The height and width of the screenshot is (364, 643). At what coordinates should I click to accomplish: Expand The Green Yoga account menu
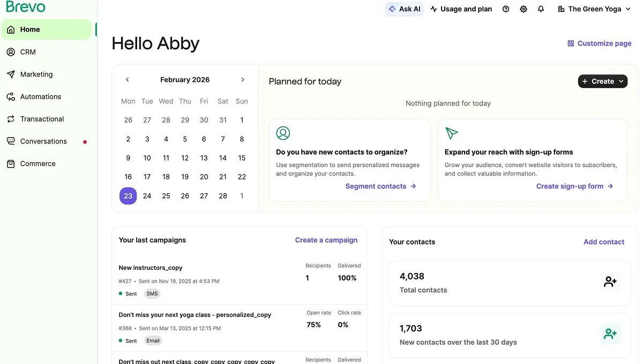(594, 9)
